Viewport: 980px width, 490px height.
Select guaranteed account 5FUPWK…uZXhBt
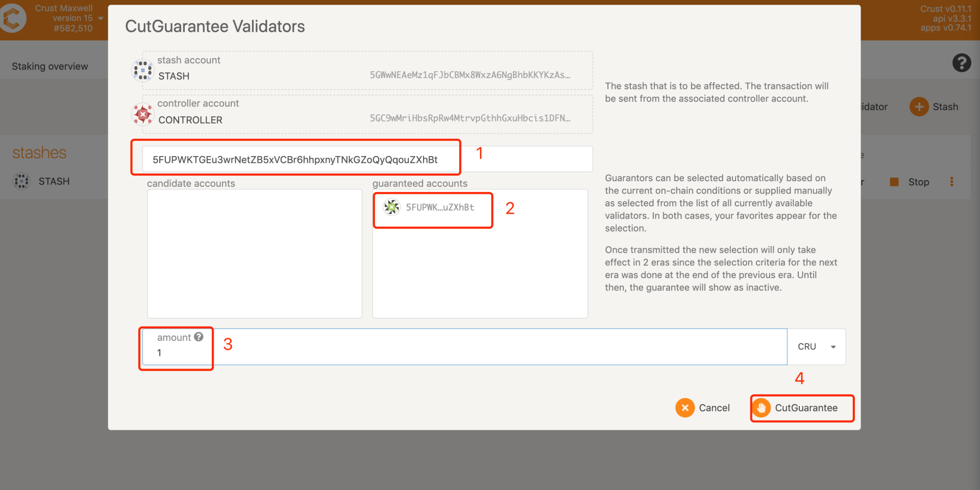(430, 207)
